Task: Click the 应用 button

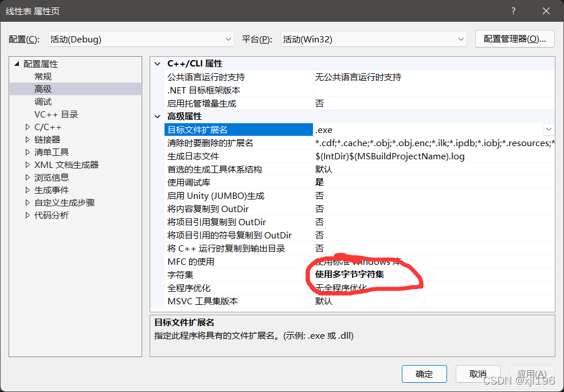Action: click(x=532, y=374)
